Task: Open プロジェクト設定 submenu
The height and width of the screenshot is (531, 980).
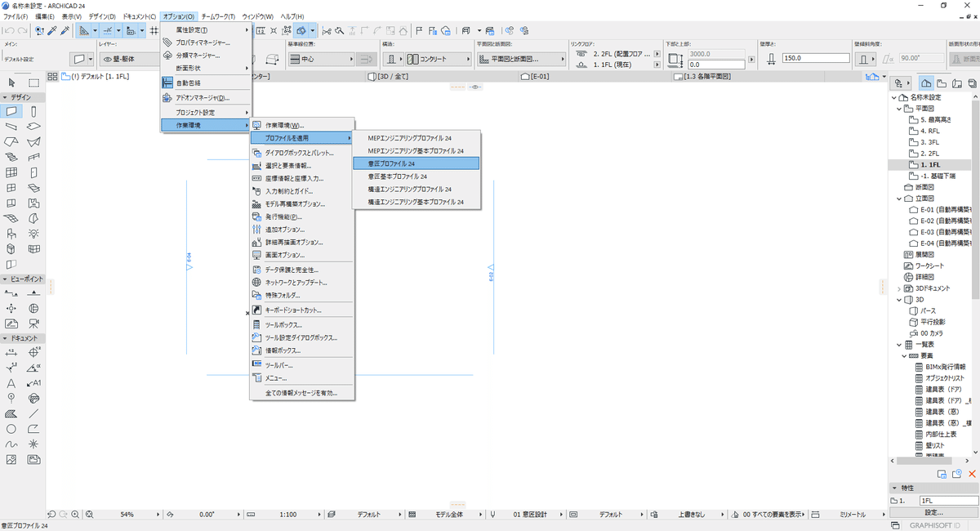Action: pyautogui.click(x=206, y=112)
